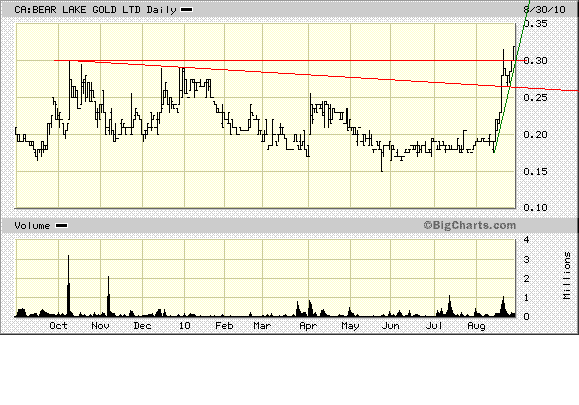This screenshot has width=579, height=405.
Task: Click the 'Feb' month label
Action: tap(225, 326)
